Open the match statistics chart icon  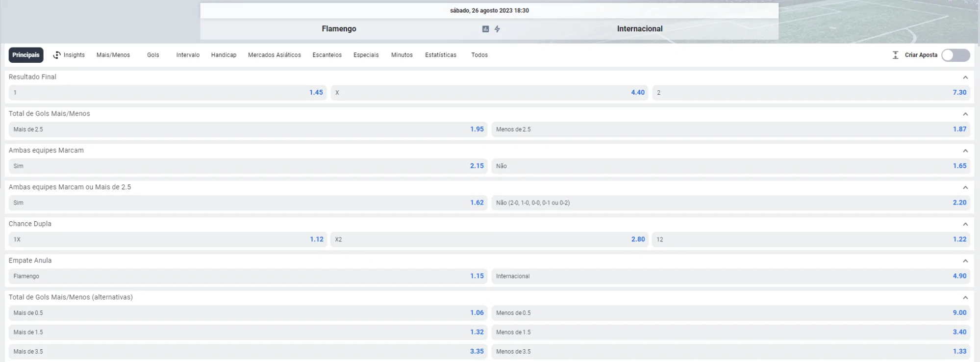pos(485,29)
